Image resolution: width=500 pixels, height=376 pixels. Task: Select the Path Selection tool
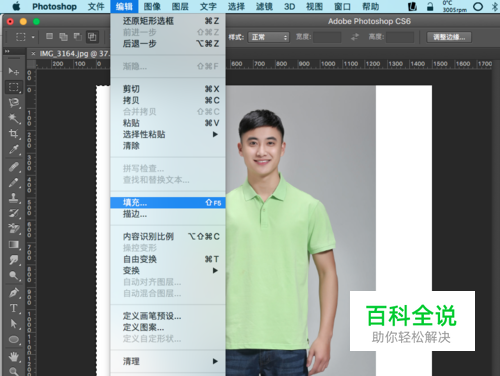click(x=14, y=324)
